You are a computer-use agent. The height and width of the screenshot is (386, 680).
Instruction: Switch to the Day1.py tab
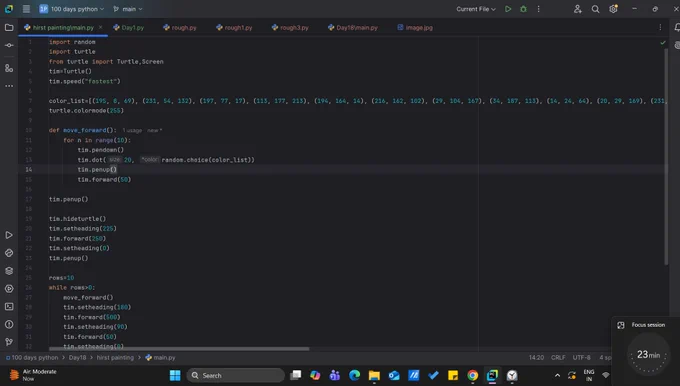[128, 27]
